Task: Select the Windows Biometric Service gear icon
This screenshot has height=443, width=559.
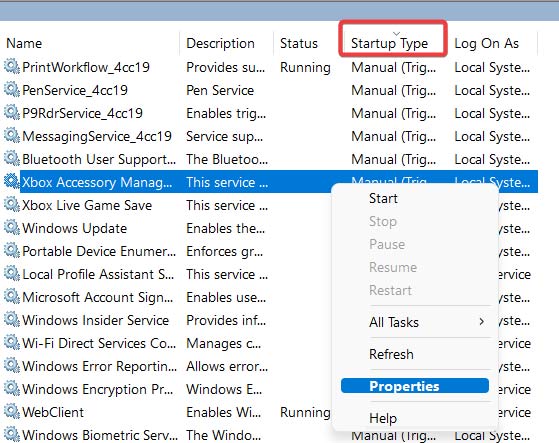Action: click(12, 434)
